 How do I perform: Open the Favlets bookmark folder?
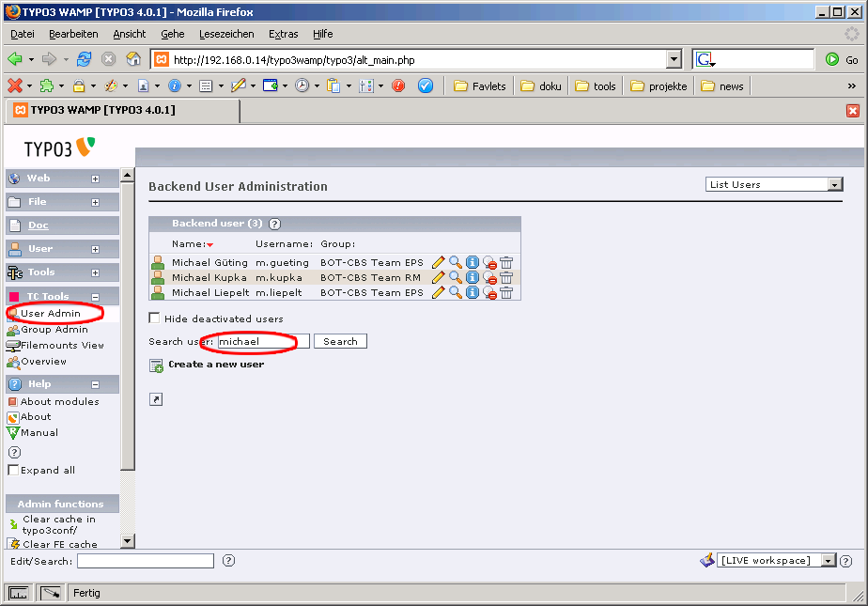pos(480,85)
